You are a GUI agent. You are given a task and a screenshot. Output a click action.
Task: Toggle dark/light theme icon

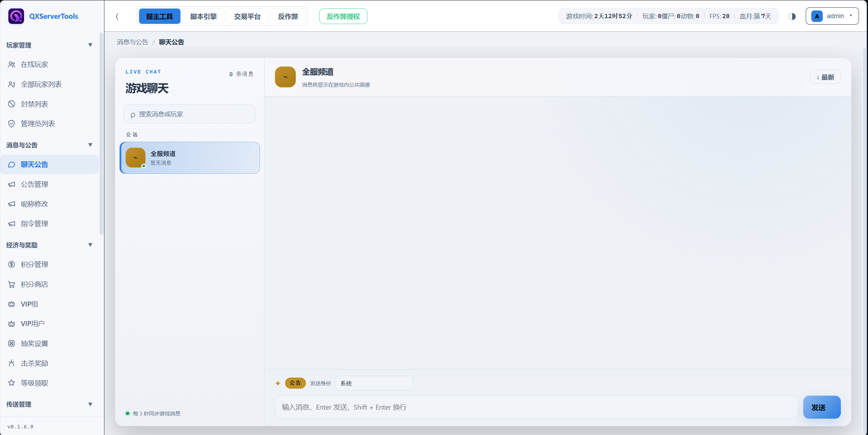click(x=792, y=16)
